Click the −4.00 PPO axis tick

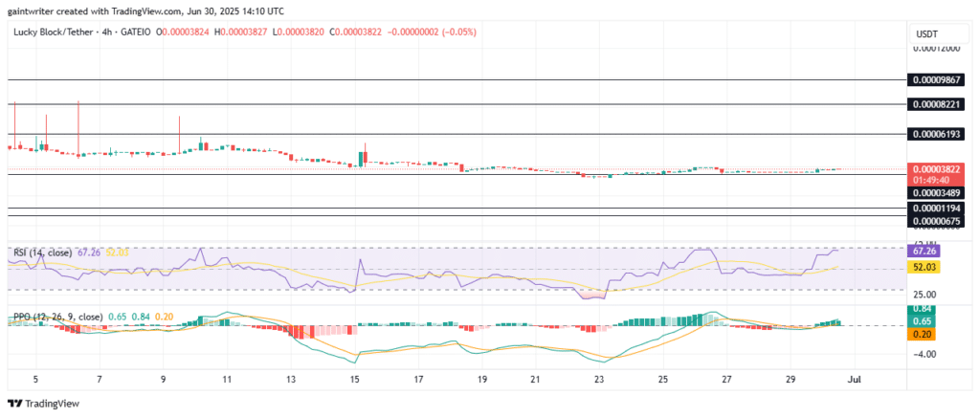pyautogui.click(x=924, y=354)
